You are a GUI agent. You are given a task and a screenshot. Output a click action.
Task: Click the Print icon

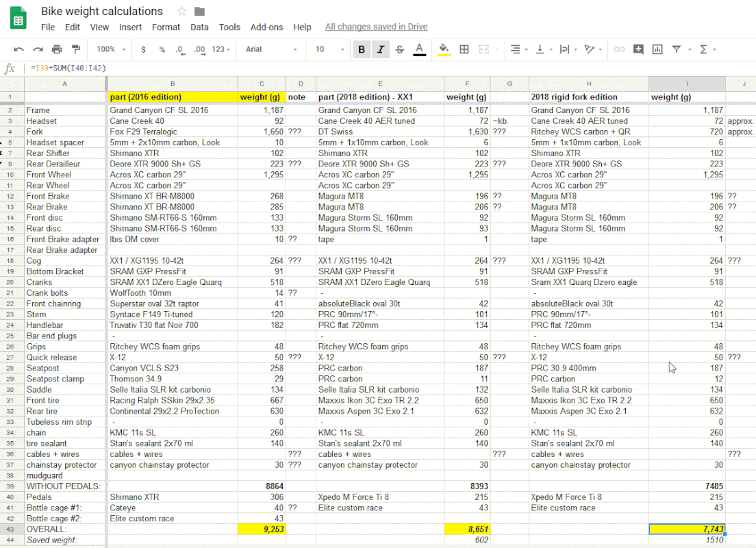pyautogui.click(x=57, y=49)
